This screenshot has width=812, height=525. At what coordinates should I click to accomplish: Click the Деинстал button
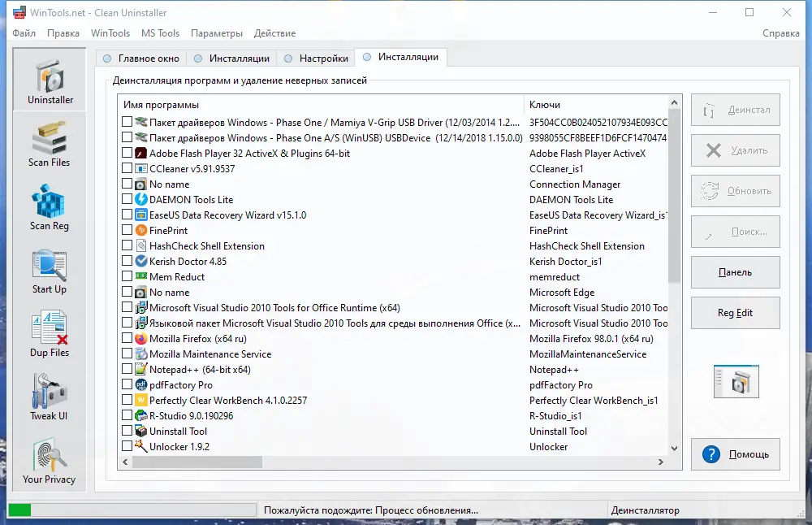point(736,110)
